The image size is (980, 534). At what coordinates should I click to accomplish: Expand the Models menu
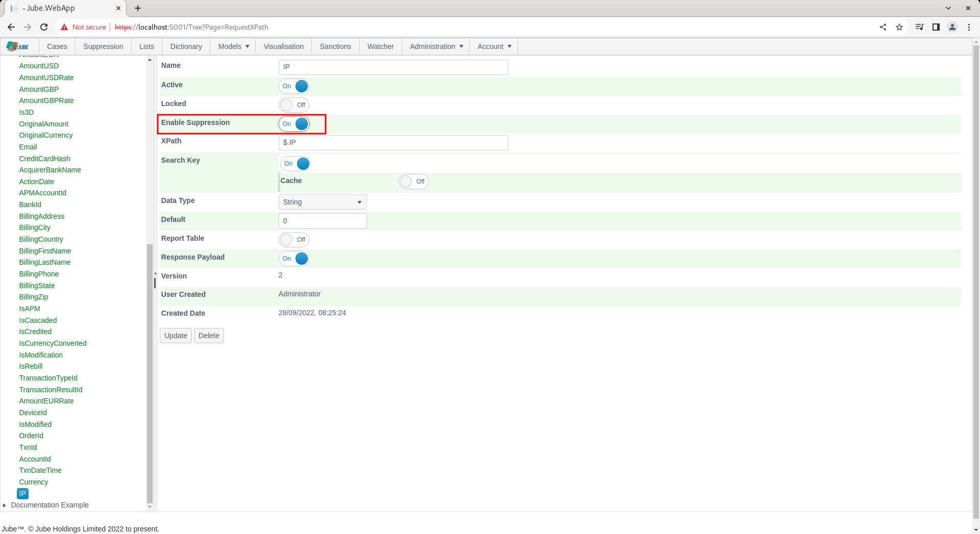234,46
